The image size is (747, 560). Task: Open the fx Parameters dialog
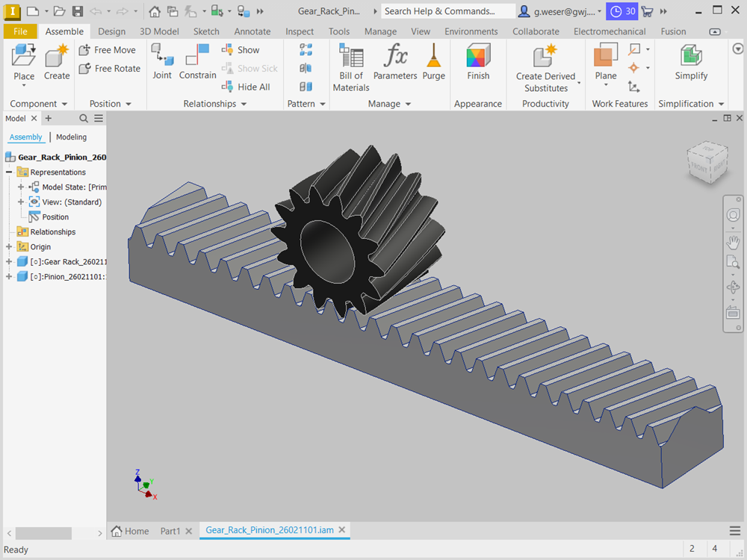pos(395,57)
